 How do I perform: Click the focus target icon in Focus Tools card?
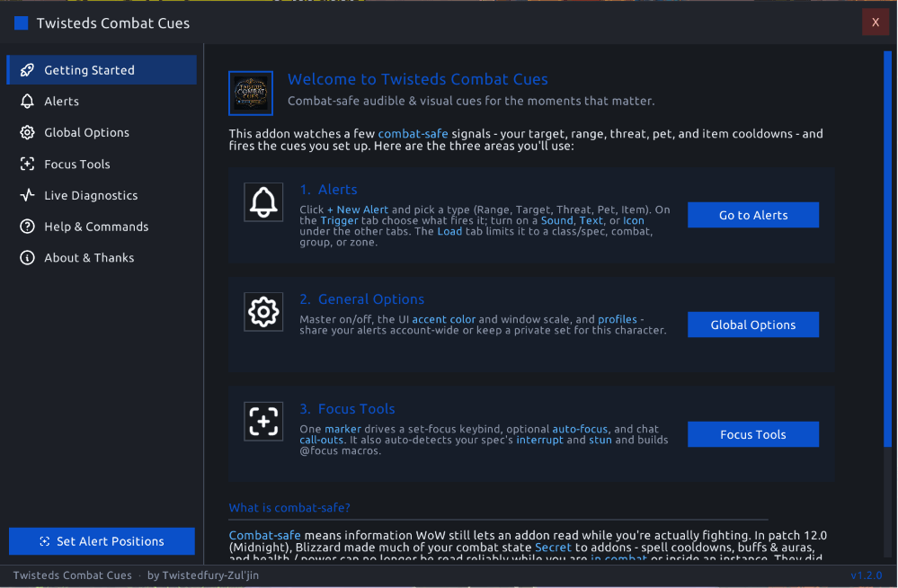pos(263,422)
